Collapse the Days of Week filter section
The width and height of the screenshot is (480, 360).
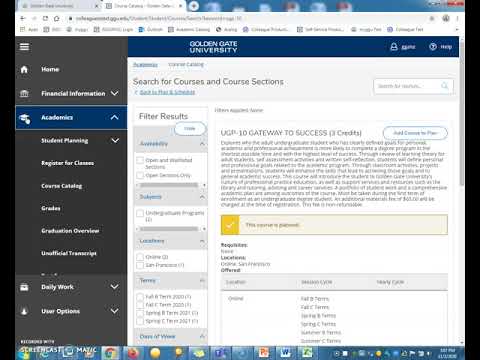coord(202,336)
